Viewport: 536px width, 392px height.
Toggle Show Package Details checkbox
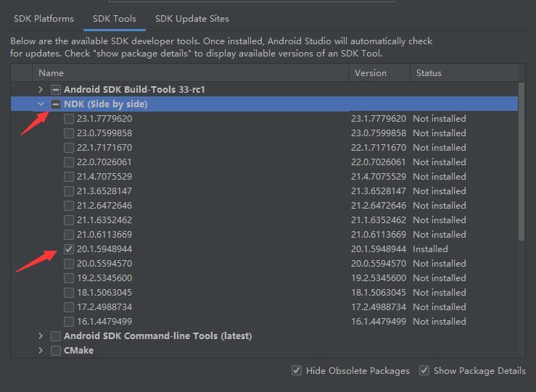point(424,370)
